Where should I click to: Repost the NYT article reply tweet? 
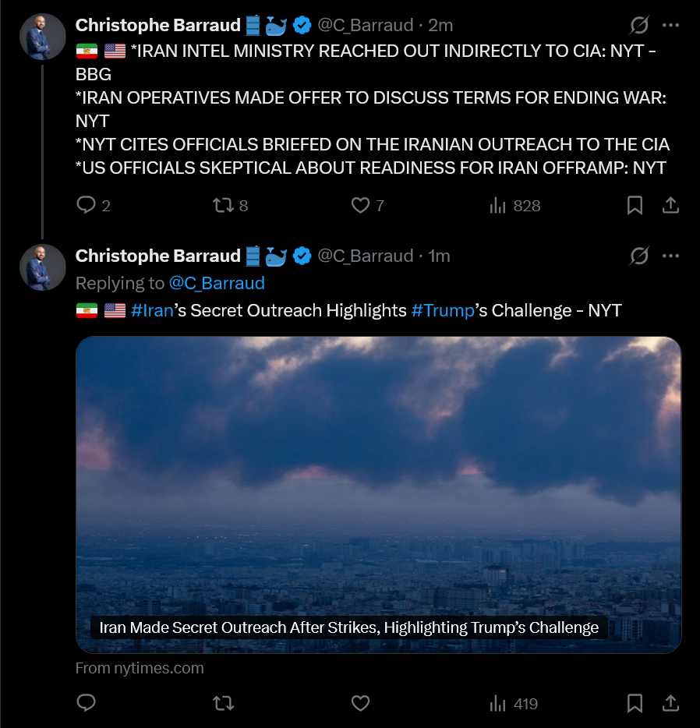[223, 704]
